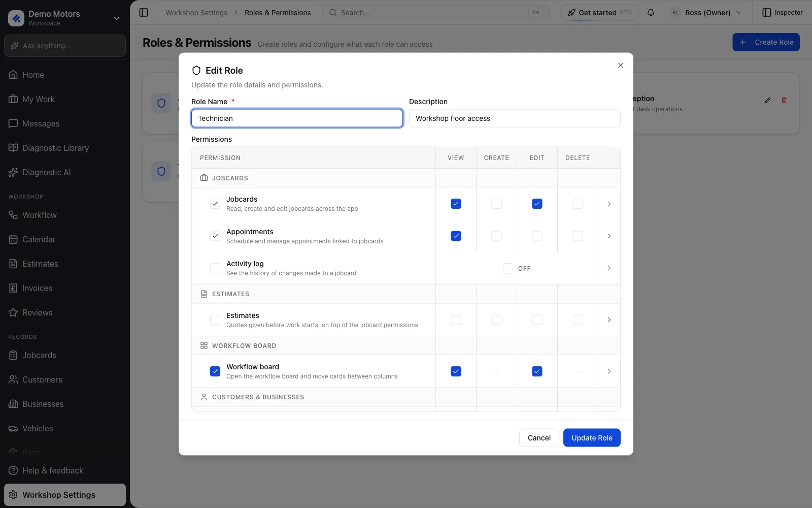
Task: Open Diagnostic Library
Action: point(65,148)
